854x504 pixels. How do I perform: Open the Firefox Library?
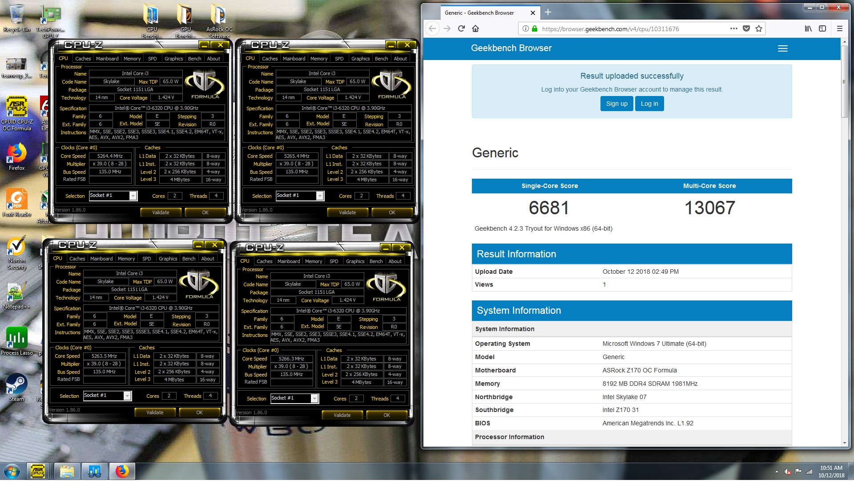coord(808,28)
